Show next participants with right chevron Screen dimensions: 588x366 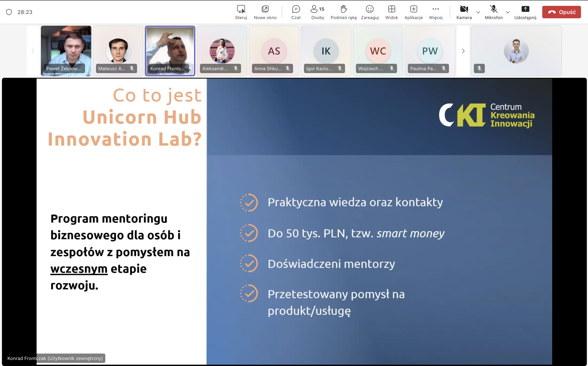click(x=463, y=51)
